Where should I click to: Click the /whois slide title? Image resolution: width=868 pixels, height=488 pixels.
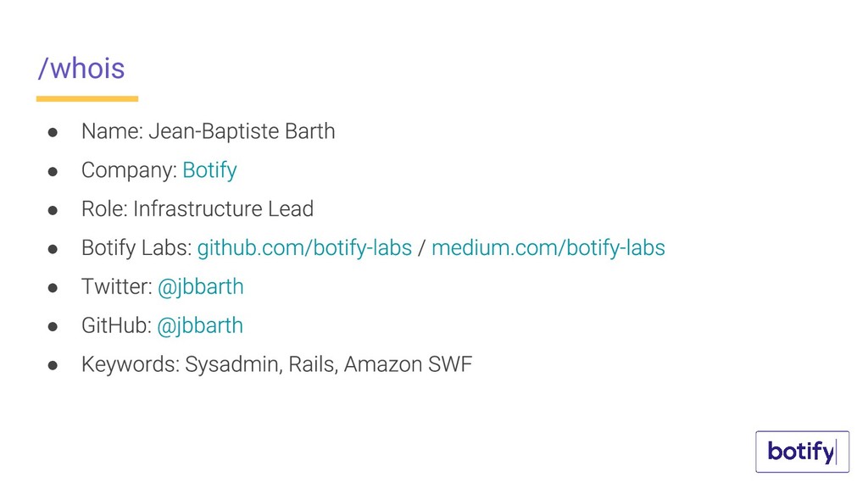click(81, 69)
